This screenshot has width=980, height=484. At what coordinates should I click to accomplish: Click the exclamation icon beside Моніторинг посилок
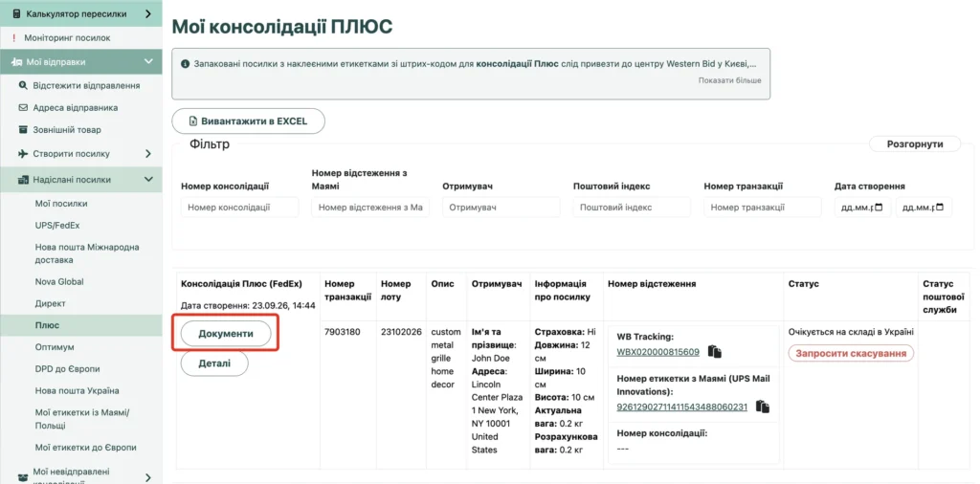click(x=14, y=38)
